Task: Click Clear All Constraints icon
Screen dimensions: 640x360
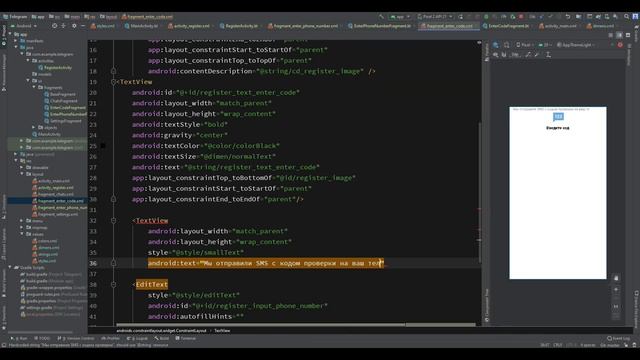Action: (x=528, y=54)
